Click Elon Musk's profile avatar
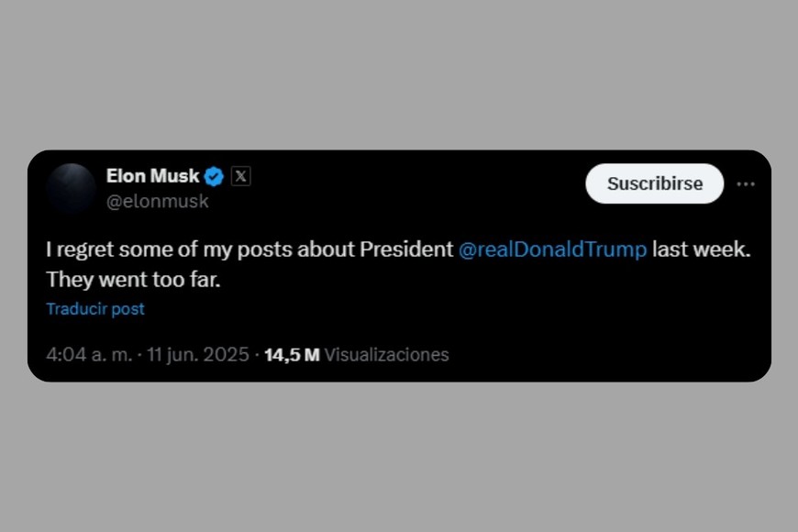The height and width of the screenshot is (532, 798). tap(71, 187)
